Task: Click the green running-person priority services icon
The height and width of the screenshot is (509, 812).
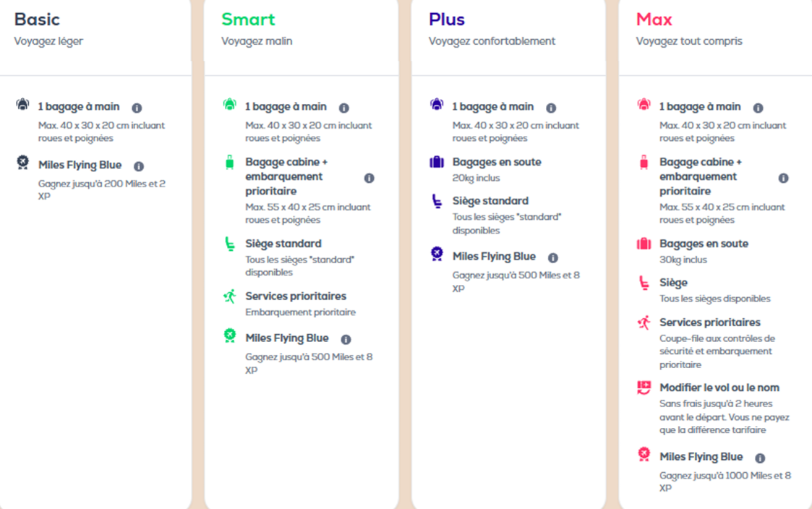Action: point(229,296)
